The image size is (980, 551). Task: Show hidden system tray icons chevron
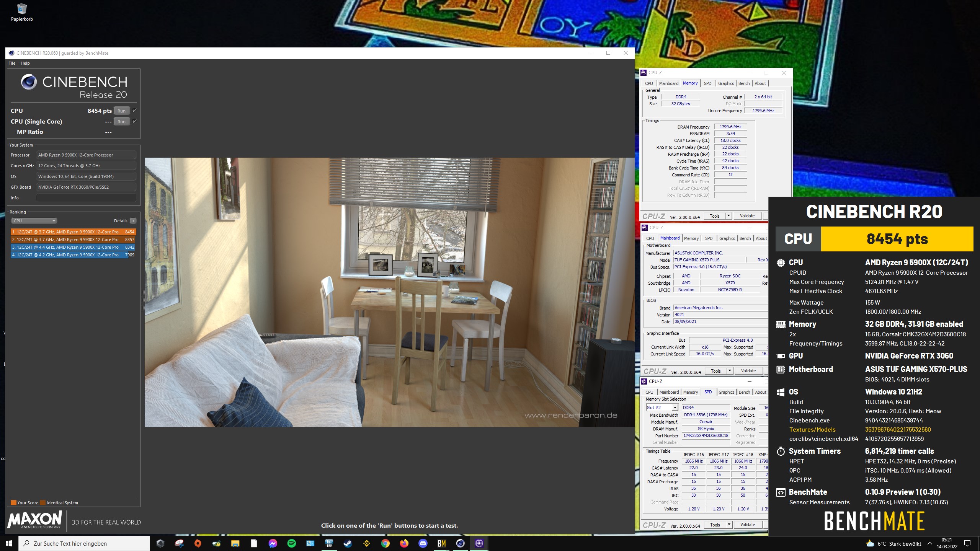(929, 543)
